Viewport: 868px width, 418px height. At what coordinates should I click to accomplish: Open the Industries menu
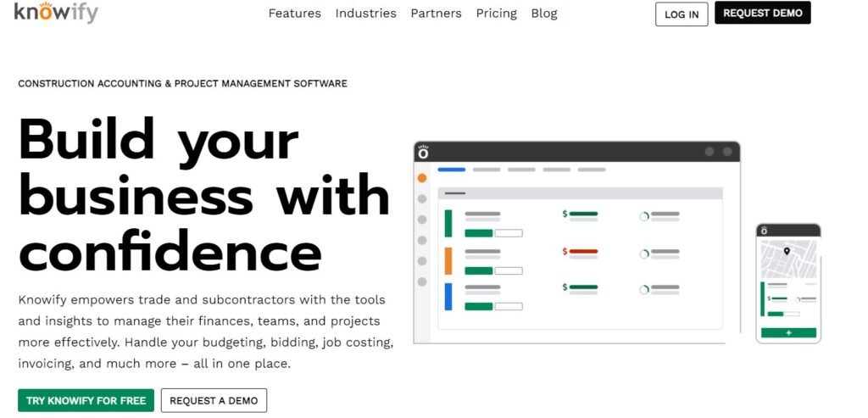point(366,14)
